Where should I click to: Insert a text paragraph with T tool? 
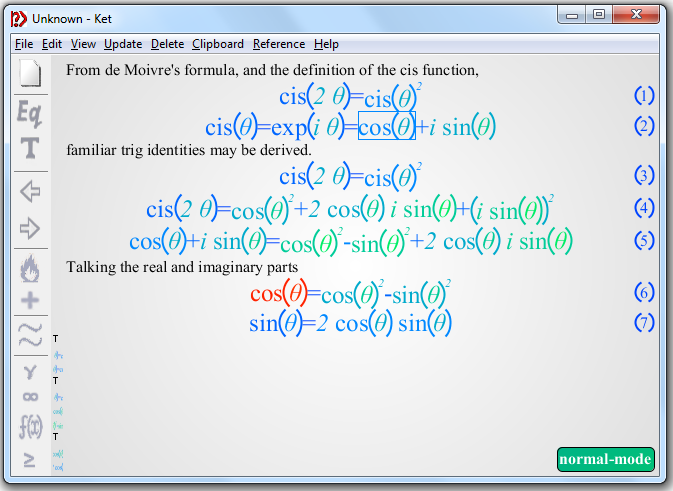coord(30,147)
